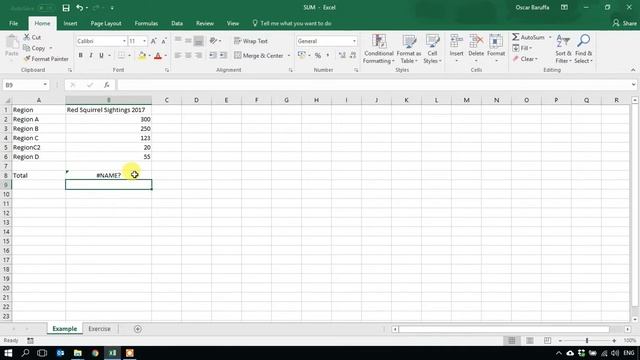Screen dimensions: 640x360
Task: Open the AutoSum dropdown arrow
Action: coord(550,37)
